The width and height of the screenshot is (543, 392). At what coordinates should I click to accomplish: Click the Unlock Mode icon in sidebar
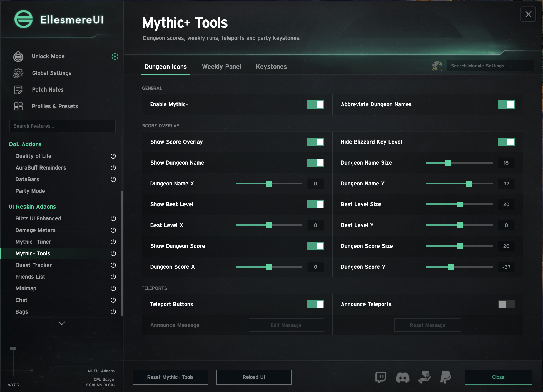coord(18,56)
